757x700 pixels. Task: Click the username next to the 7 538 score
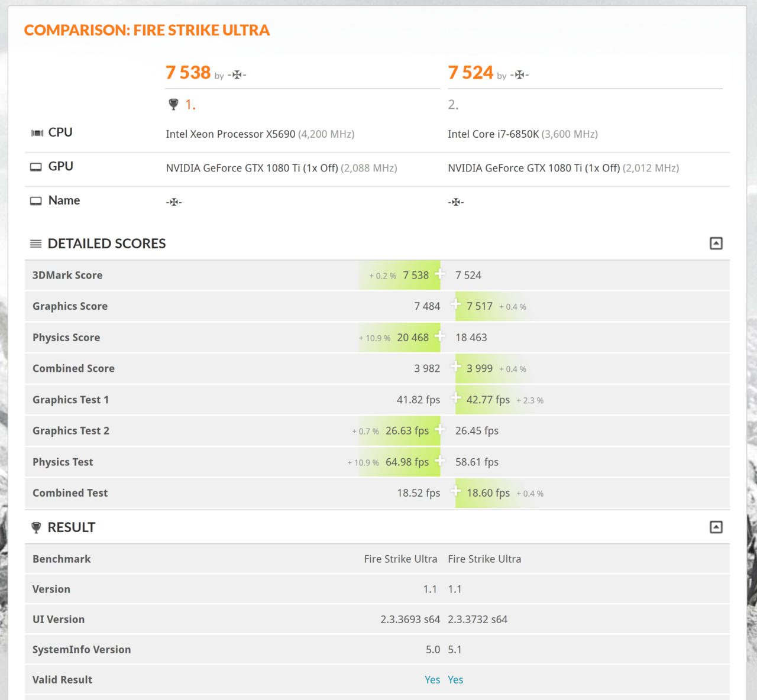click(x=237, y=75)
